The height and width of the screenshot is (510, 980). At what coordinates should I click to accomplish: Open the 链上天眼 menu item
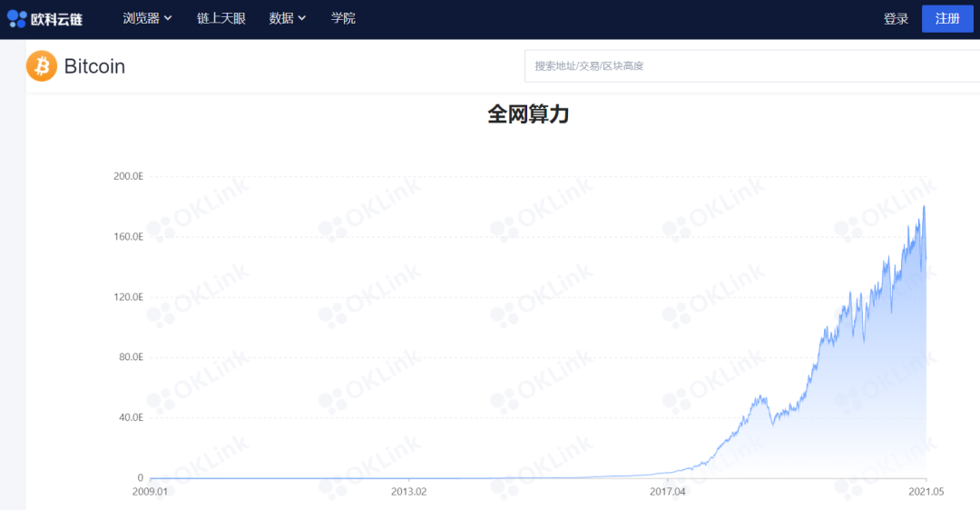pyautogui.click(x=221, y=19)
